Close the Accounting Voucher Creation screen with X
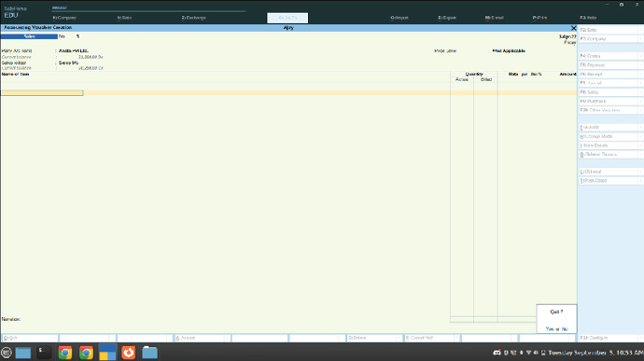The height and width of the screenshot is (361, 644). (573, 28)
